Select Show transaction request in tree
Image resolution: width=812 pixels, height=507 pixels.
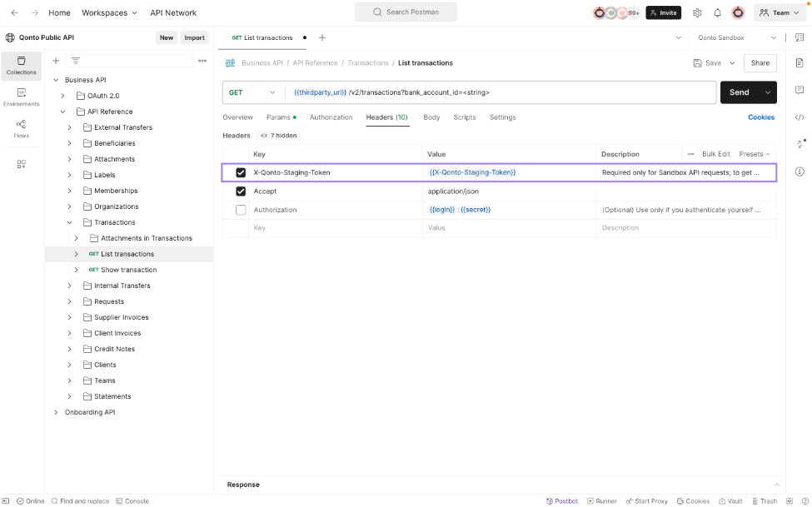click(128, 271)
